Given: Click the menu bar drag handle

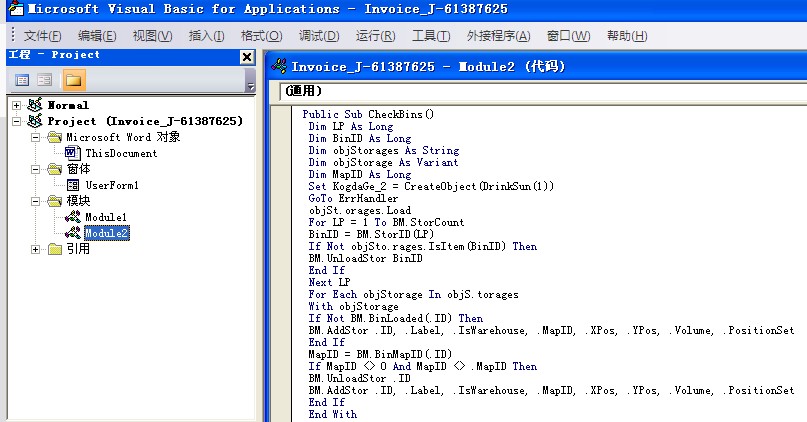Looking at the screenshot, I should (x=13, y=36).
